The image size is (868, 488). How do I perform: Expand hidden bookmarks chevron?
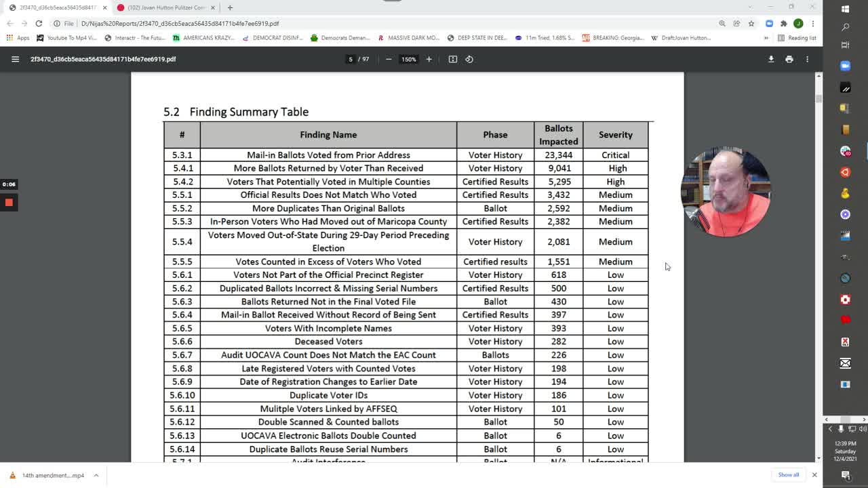766,38
